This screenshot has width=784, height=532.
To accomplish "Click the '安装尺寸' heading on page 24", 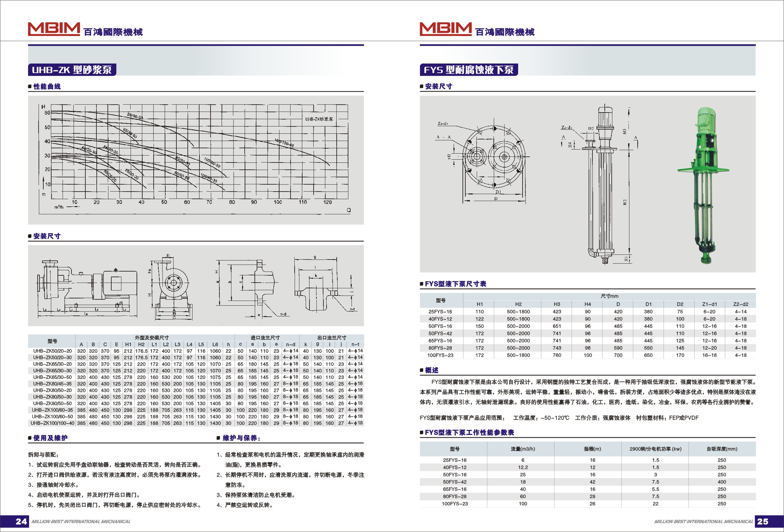I will pyautogui.click(x=47, y=236).
